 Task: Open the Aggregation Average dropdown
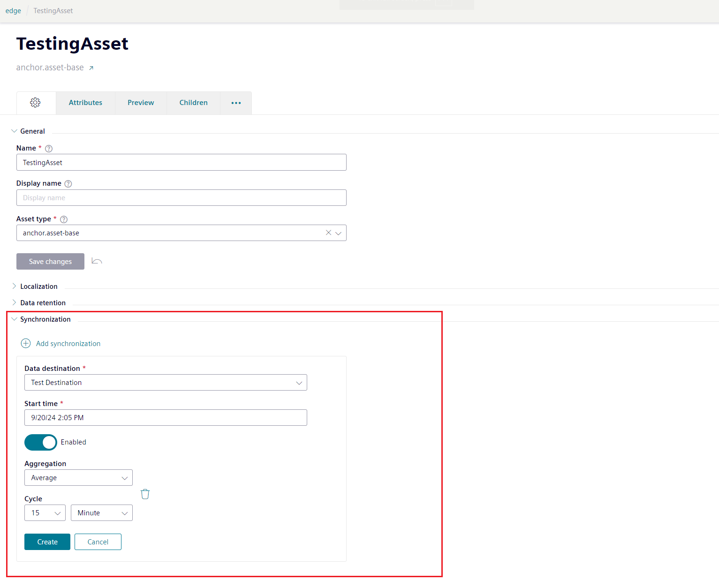78,478
